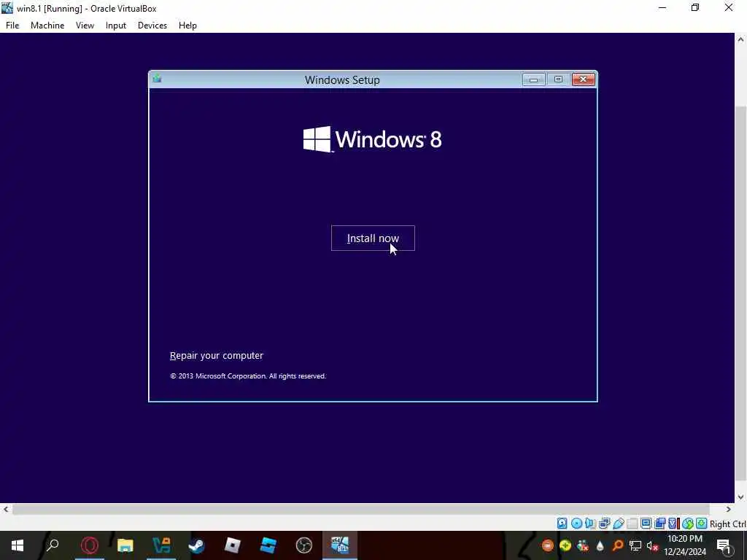Open Repair your computer link

click(x=216, y=355)
